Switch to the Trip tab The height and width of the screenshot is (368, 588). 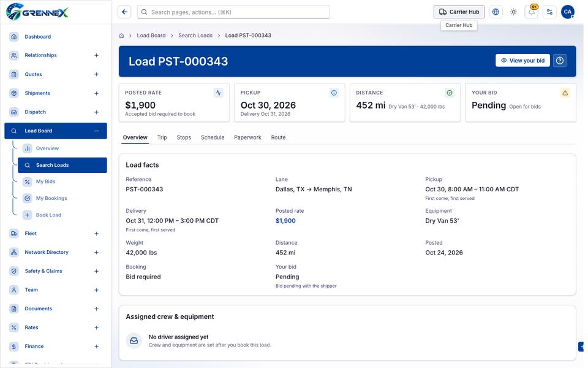[x=162, y=137]
